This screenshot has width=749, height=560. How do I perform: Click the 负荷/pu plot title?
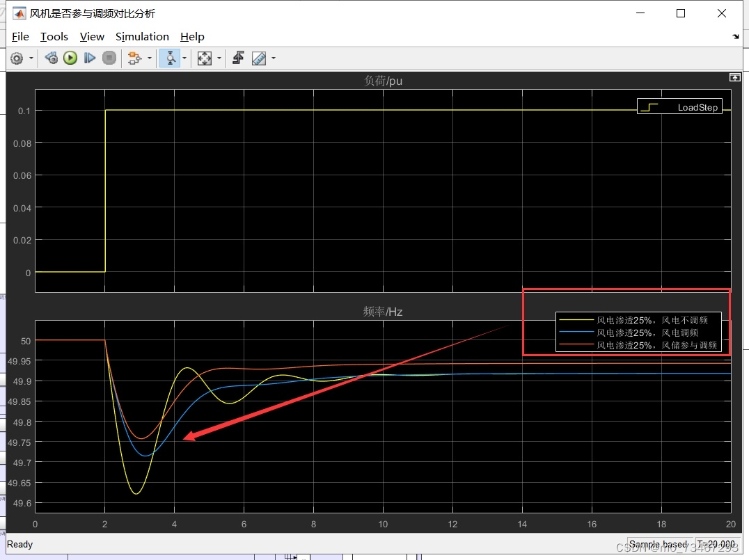click(x=383, y=81)
